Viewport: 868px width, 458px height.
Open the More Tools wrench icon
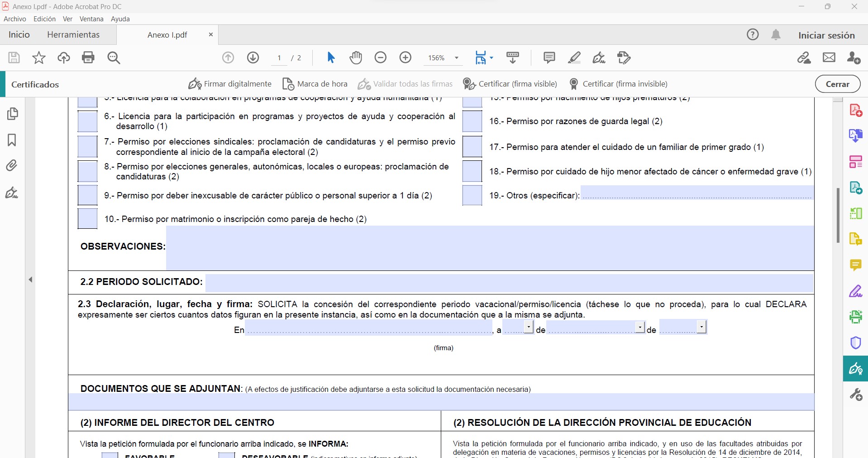click(x=855, y=395)
